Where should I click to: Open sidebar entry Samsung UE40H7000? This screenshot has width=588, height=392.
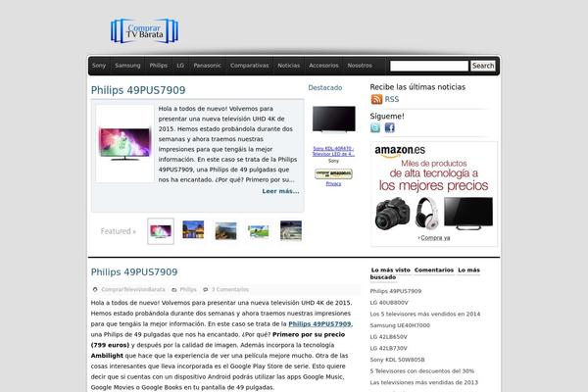(400, 325)
